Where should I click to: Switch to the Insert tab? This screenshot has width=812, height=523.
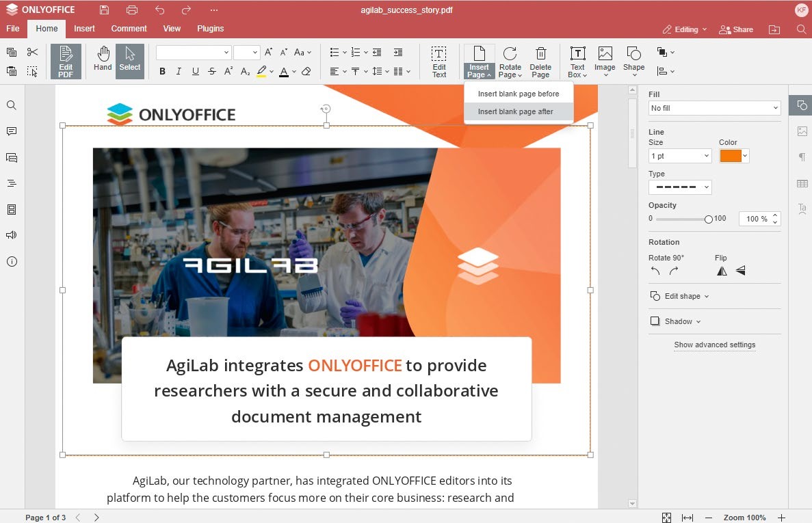tap(84, 29)
